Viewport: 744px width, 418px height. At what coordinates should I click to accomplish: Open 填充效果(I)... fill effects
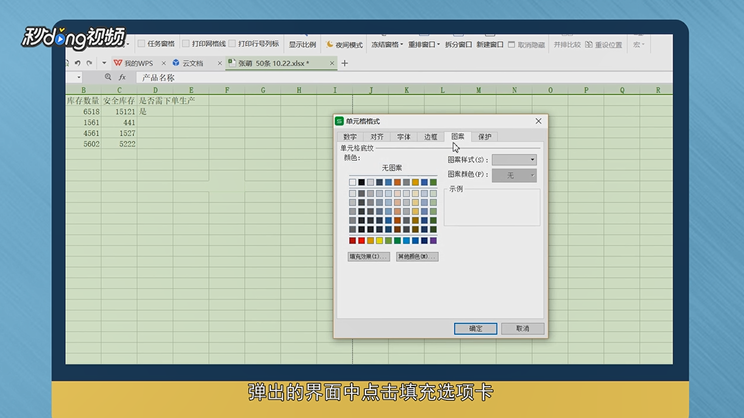369,257
